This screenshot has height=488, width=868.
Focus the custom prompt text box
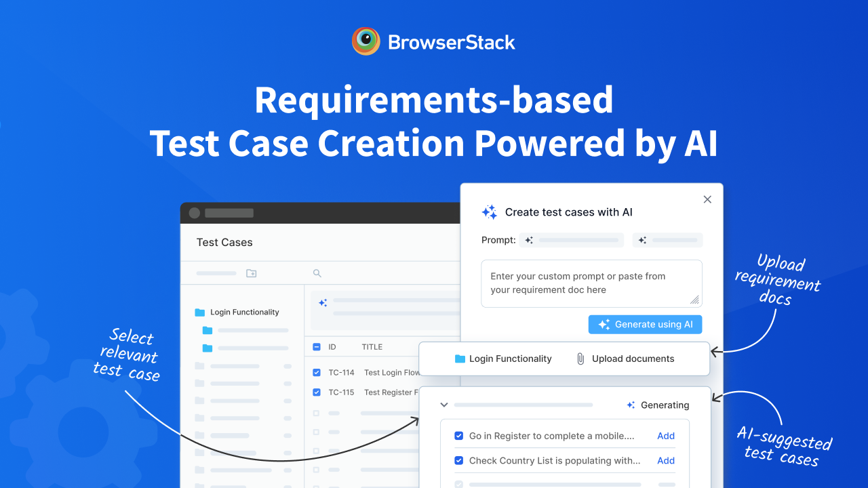click(x=591, y=283)
